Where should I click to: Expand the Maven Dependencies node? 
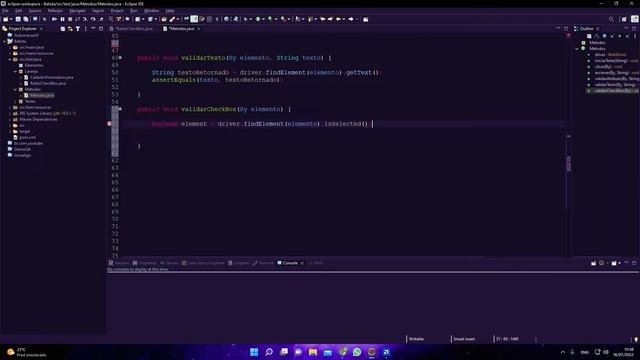point(10,119)
